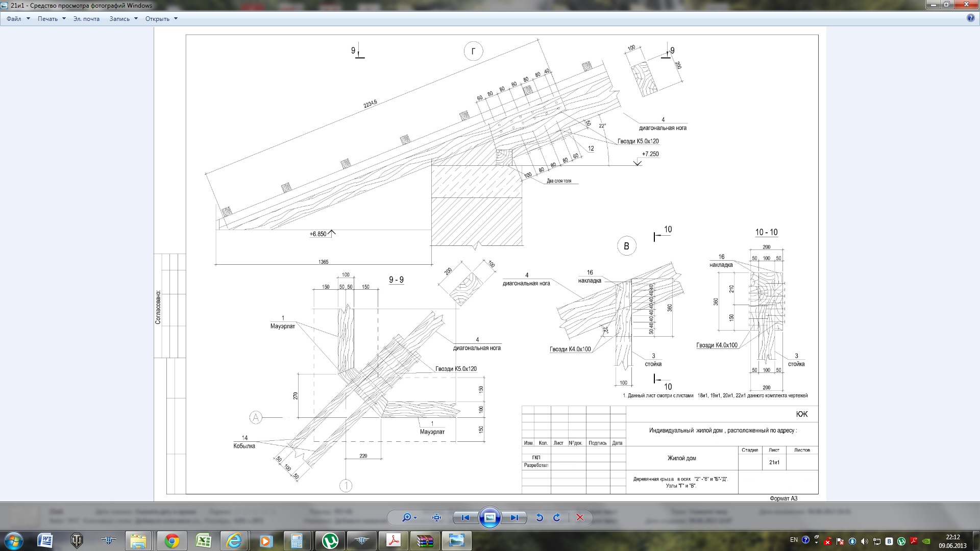Viewport: 980px width, 551px height.
Task: Open Windows Media Player taskbar icon
Action: [266, 540]
